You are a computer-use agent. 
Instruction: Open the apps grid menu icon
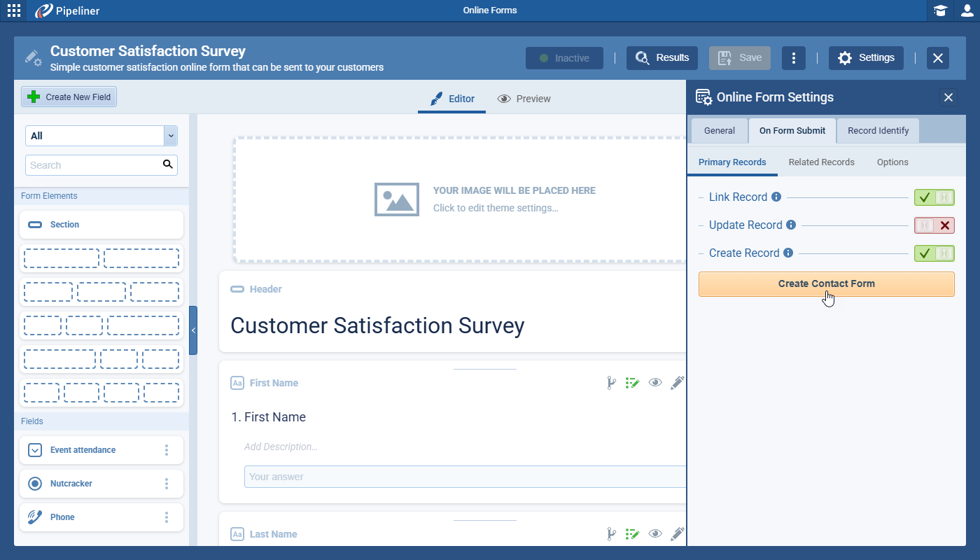point(13,10)
